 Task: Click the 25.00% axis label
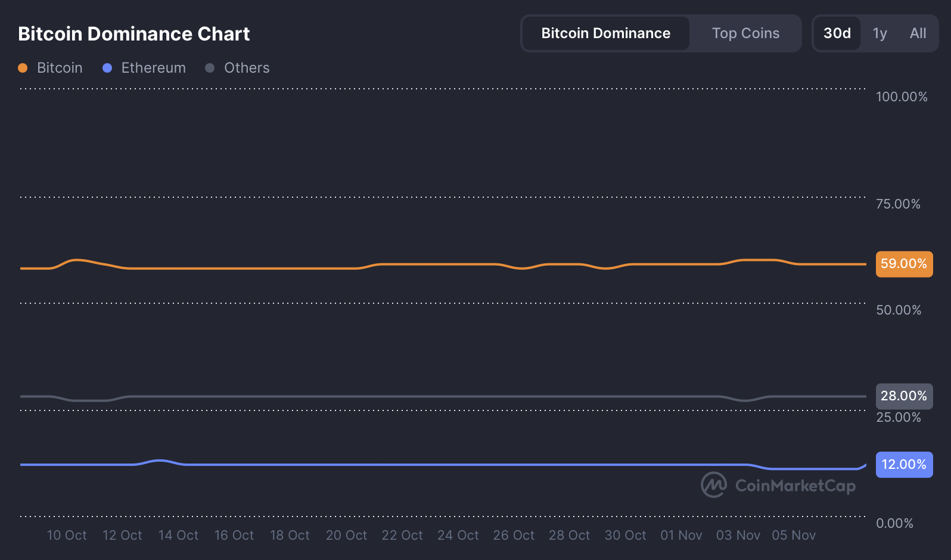click(899, 418)
